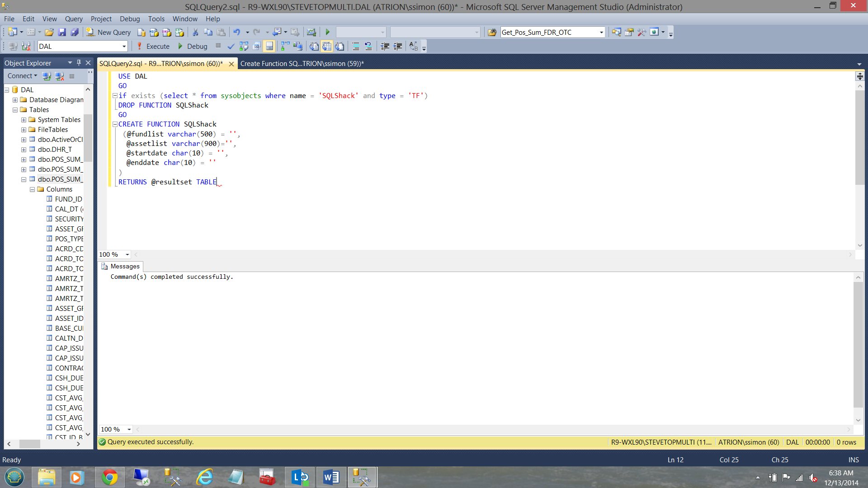Click the New Query button

(108, 32)
